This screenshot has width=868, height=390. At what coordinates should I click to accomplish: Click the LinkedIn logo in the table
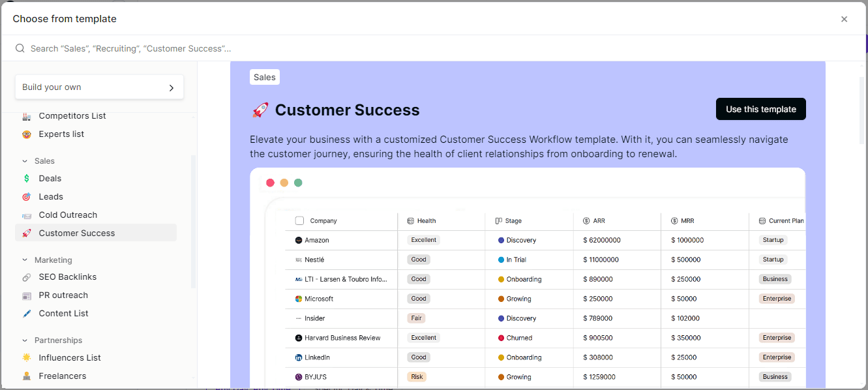click(x=299, y=357)
